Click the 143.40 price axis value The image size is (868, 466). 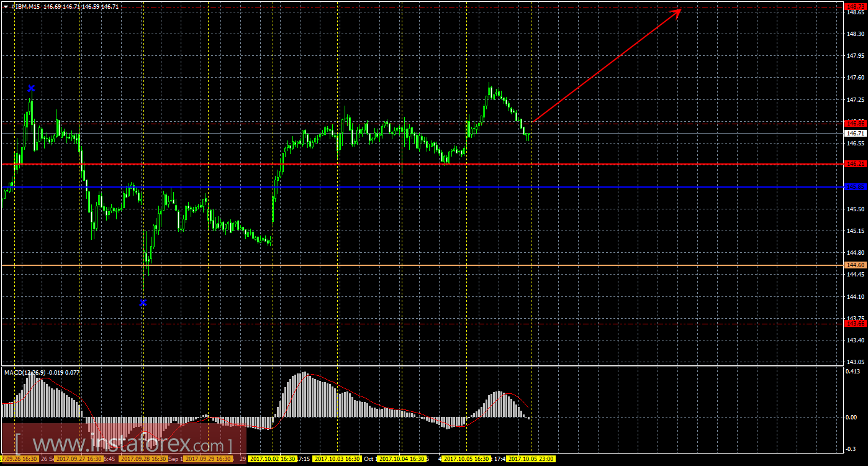coord(854,340)
